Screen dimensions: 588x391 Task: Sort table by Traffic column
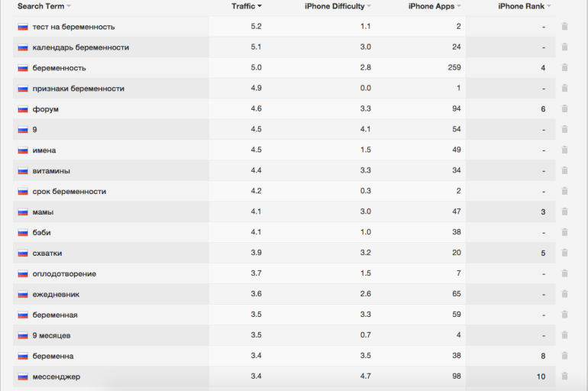pos(247,6)
